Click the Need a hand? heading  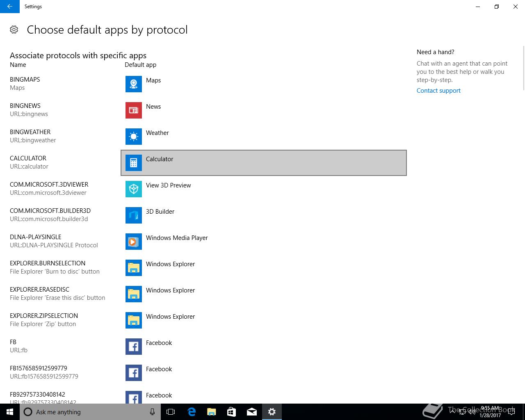435,52
